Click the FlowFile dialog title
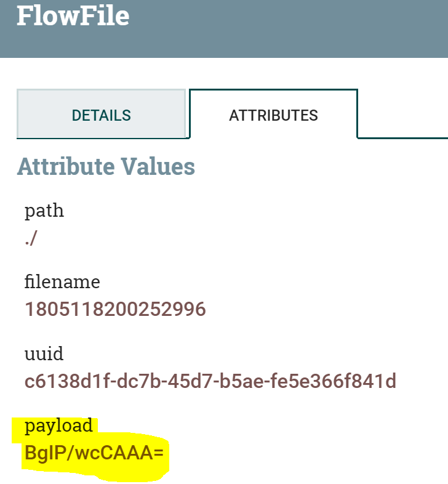The width and height of the screenshot is (448, 484). pyautogui.click(x=73, y=16)
